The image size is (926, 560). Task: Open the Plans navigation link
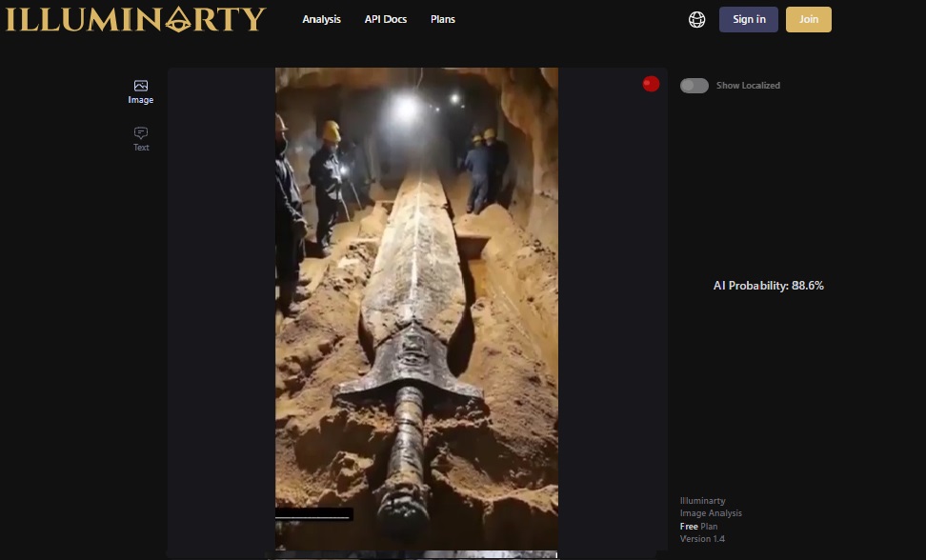click(442, 19)
